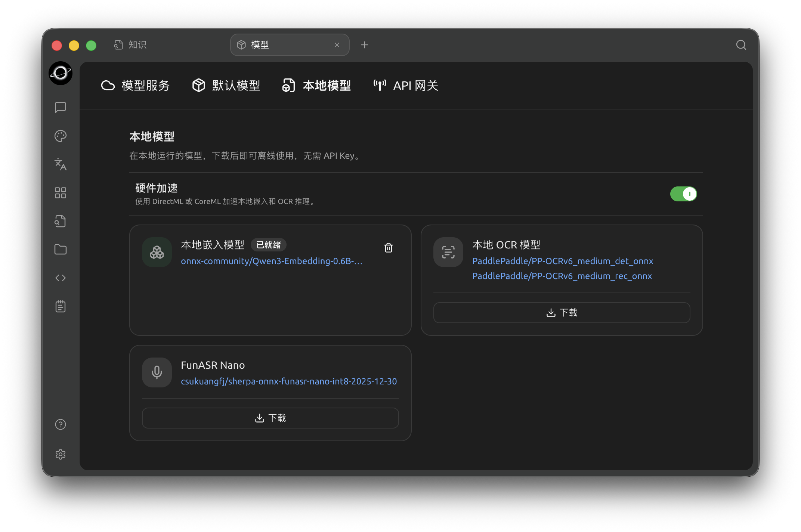Viewport: 801px width, 532px height.
Task: Open settings gear in sidebar
Action: [61, 454]
